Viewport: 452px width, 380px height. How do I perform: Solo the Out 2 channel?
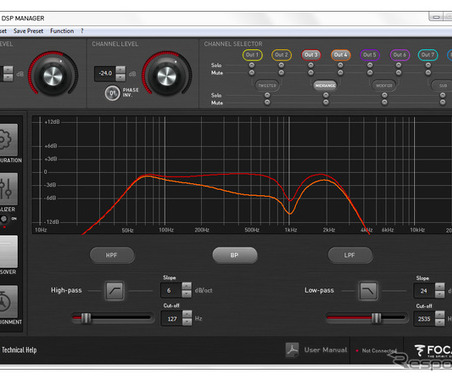281,65
